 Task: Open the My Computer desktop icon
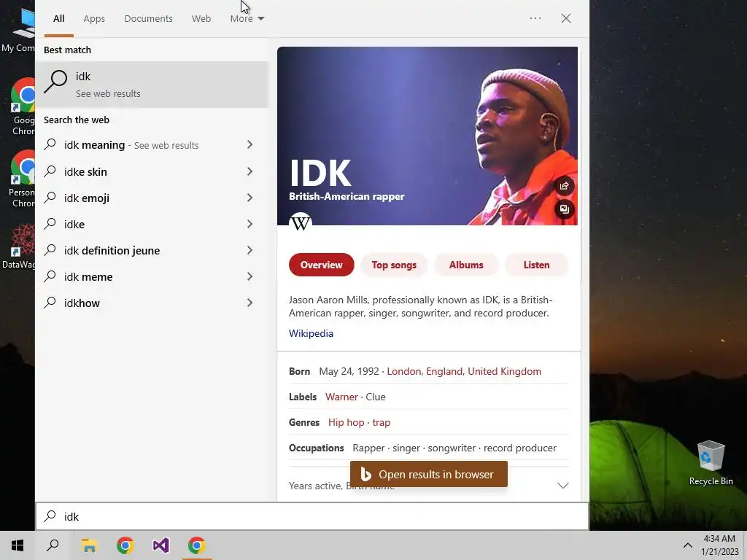[18, 29]
